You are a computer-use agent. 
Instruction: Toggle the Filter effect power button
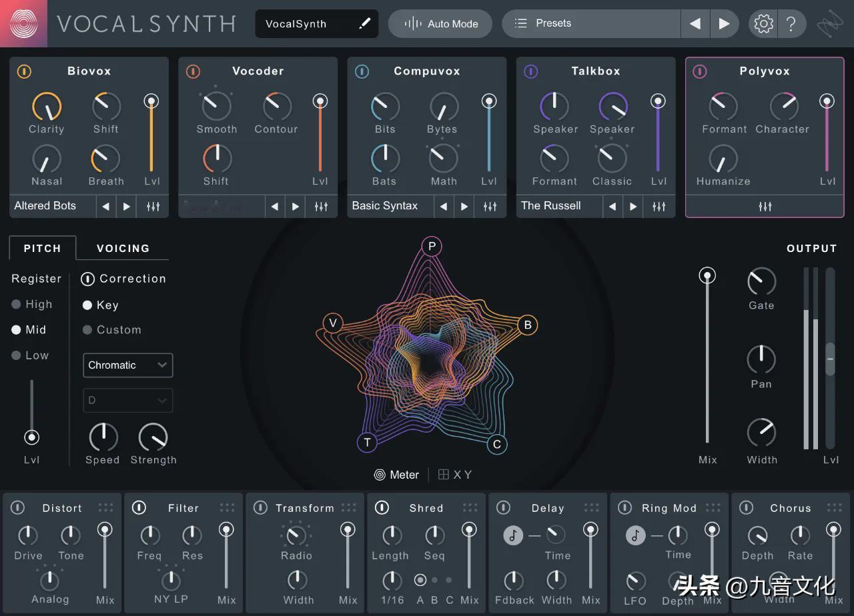pyautogui.click(x=139, y=508)
